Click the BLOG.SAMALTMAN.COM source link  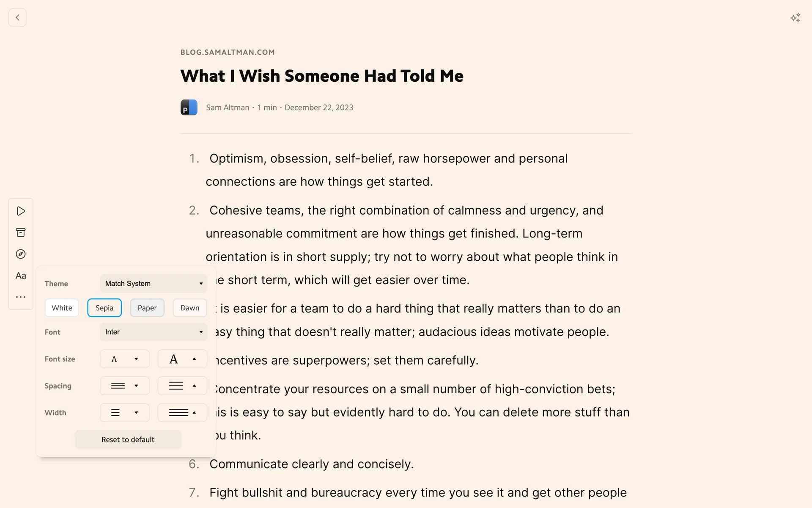pos(228,52)
